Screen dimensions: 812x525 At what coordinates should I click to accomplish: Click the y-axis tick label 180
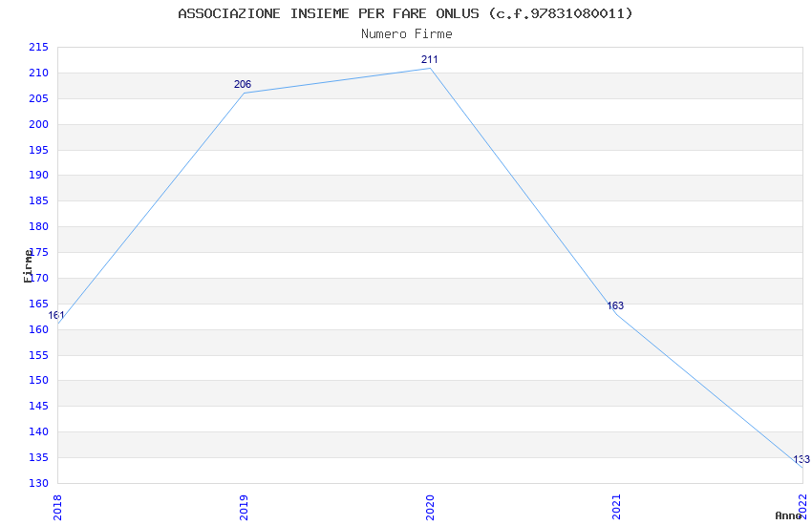click(x=38, y=226)
